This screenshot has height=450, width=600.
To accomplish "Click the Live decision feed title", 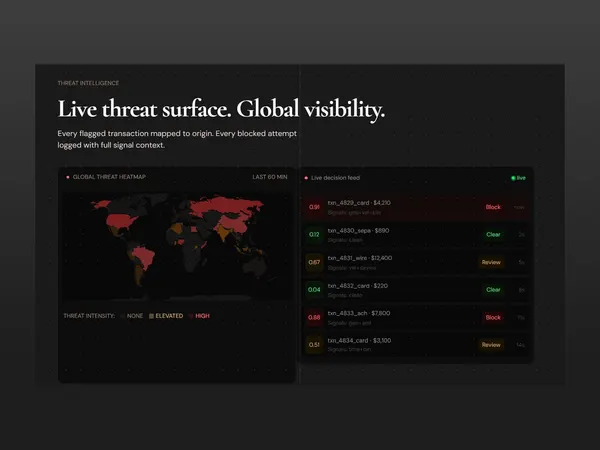I will click(336, 178).
